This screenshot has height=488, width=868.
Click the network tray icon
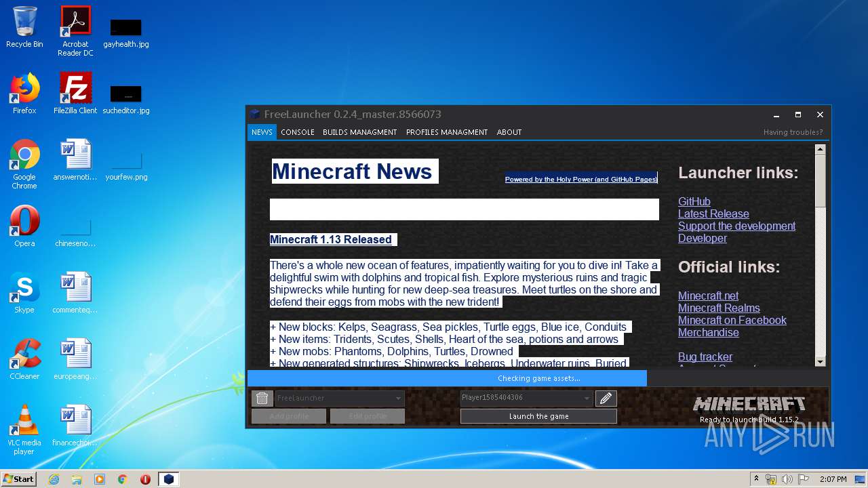tap(771, 479)
